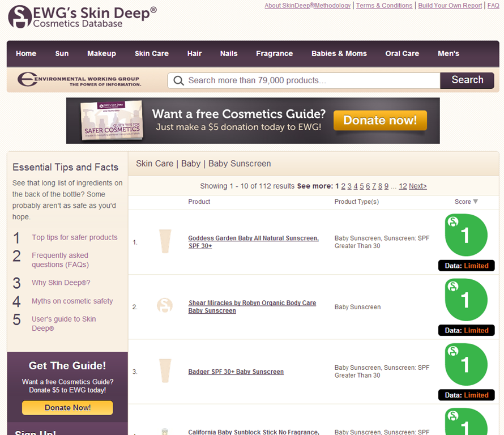
Task: Open the Men's category menu
Action: [449, 54]
